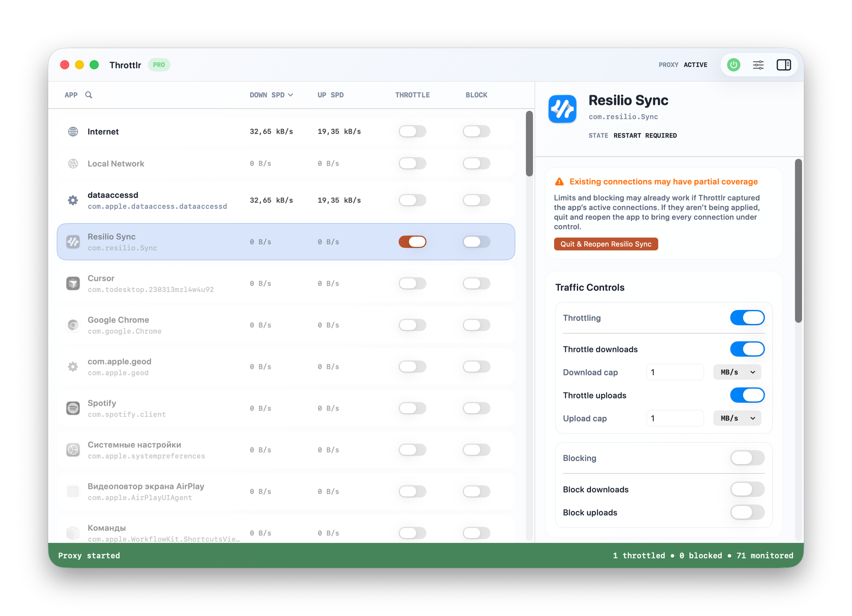Click the PROXY ACTIVE status label
This screenshot has height=616, width=852.
683,65
